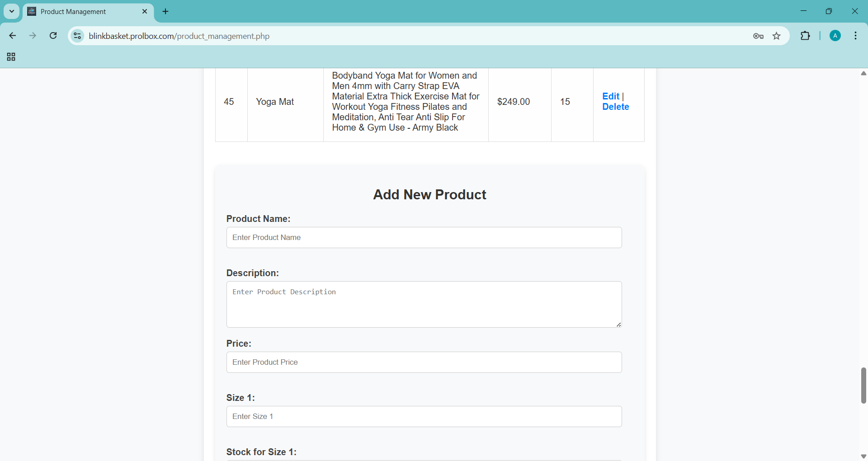Viewport: 868px width, 461px height.
Task: Focus the Product Name input field
Action: [424, 238]
